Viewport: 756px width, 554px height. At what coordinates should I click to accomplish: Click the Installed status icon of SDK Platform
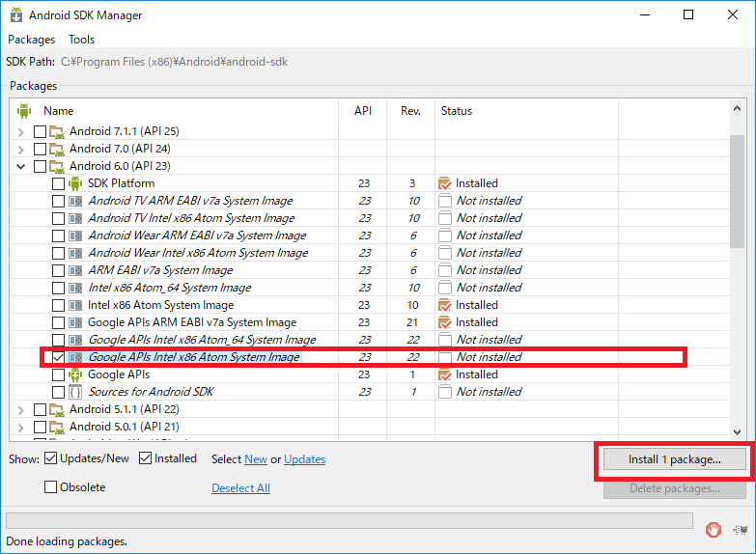[x=444, y=183]
